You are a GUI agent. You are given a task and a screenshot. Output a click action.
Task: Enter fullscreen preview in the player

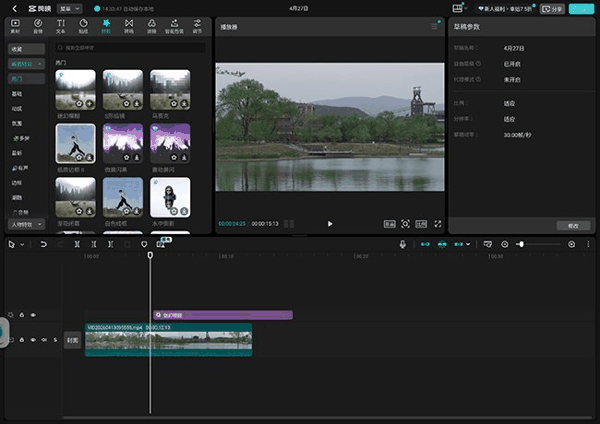click(437, 224)
